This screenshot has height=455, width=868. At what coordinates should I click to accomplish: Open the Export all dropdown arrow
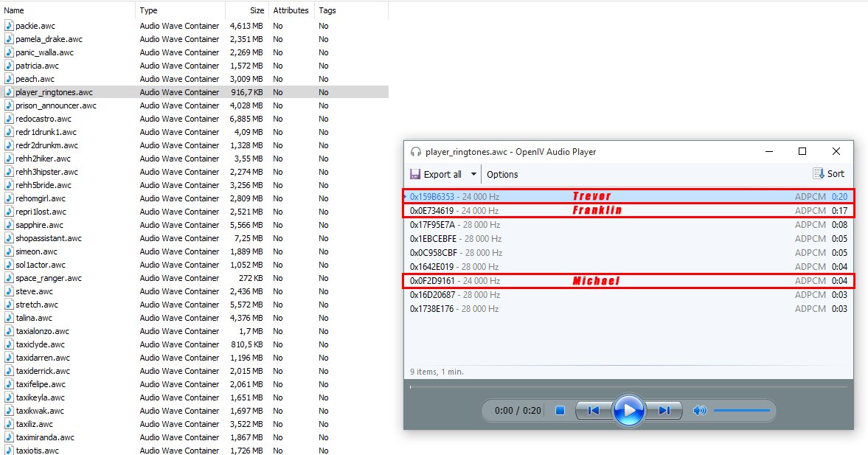pyautogui.click(x=473, y=175)
